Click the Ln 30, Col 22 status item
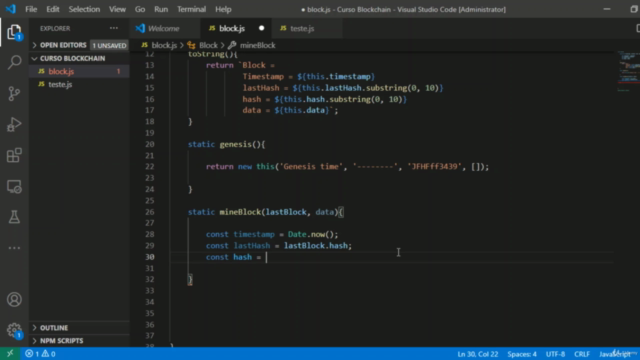Screen dimensions: 640x360 478,354
